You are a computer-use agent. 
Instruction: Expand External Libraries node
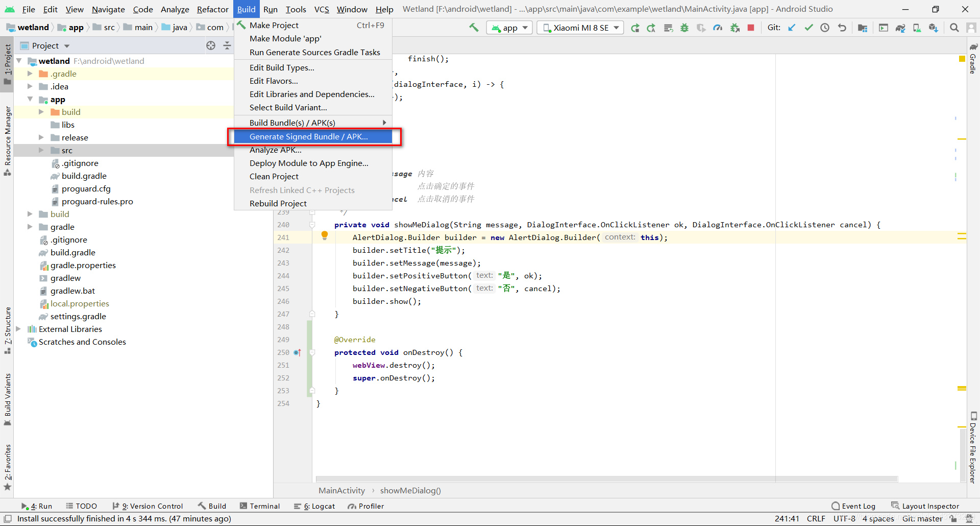pos(18,329)
